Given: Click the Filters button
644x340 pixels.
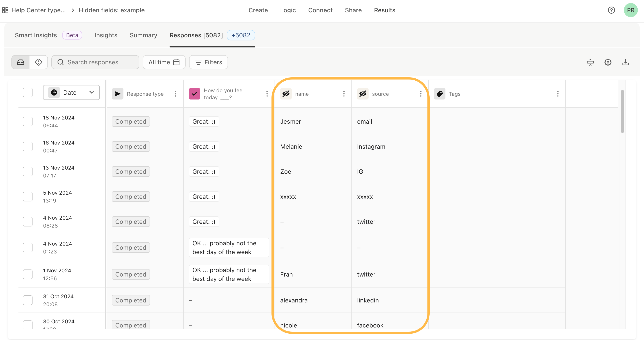Looking at the screenshot, I should click(208, 62).
